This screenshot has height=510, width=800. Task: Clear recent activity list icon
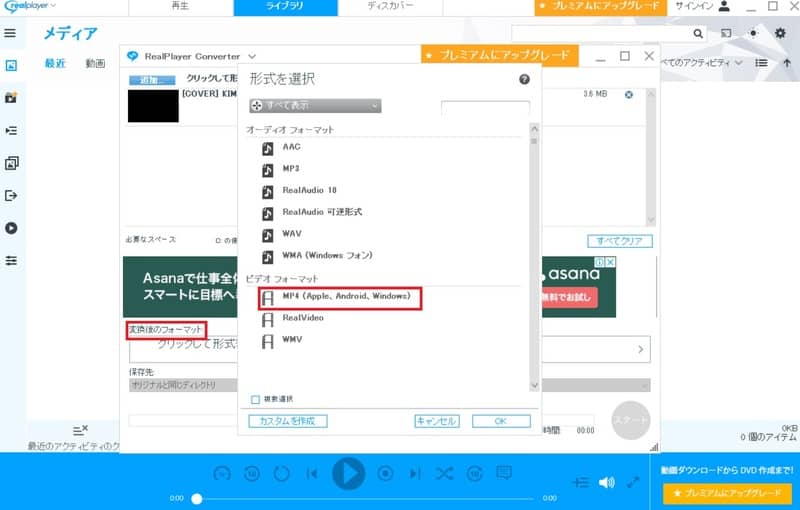click(x=80, y=430)
